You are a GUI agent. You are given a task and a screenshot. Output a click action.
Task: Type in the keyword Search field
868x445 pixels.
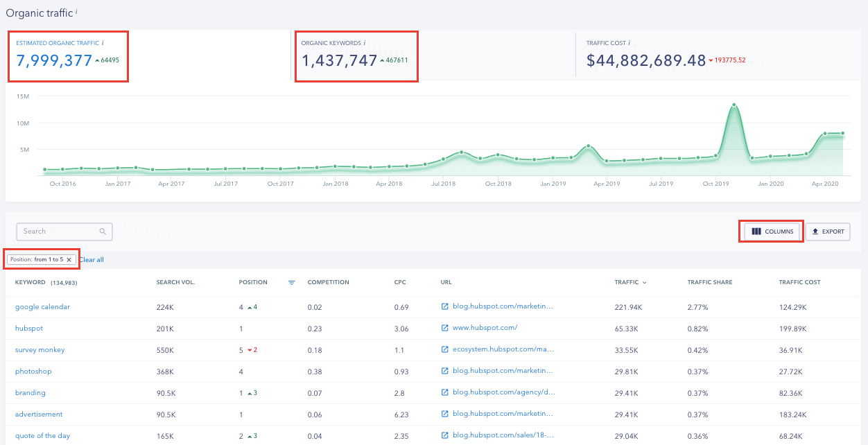tap(59, 232)
